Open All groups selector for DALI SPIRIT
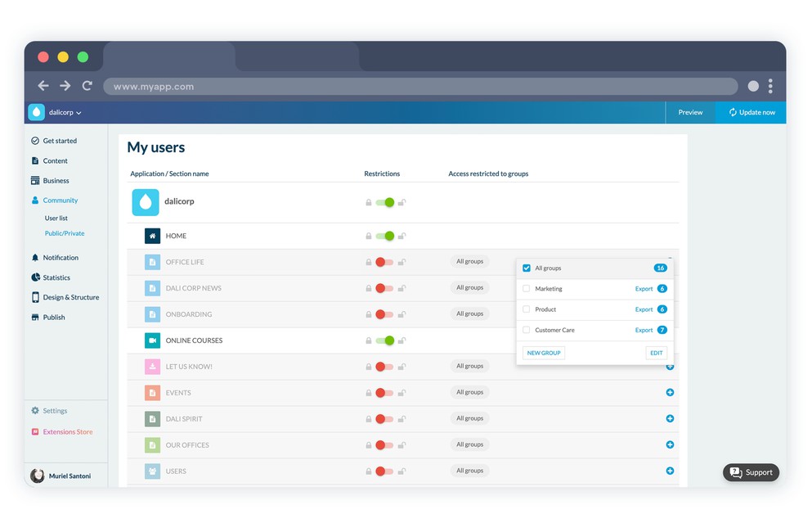 tap(469, 418)
